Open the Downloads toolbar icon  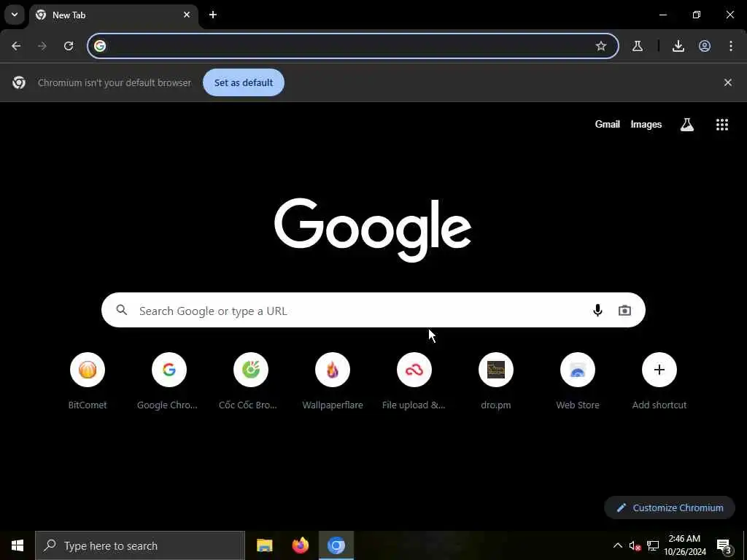678,46
